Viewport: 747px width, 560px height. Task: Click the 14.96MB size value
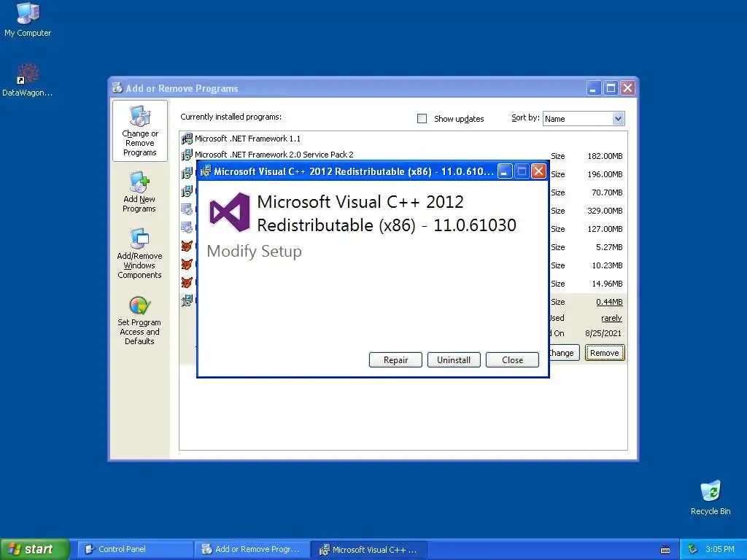point(607,284)
